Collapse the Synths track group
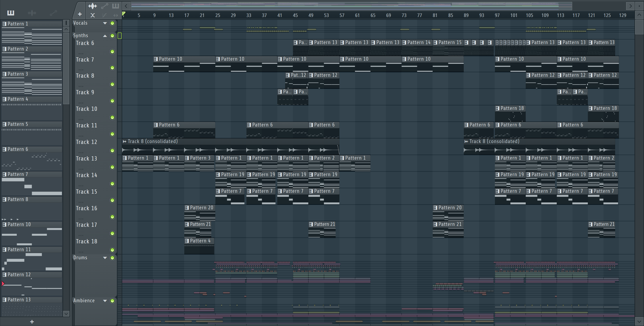This screenshot has width=644, height=326. click(105, 36)
